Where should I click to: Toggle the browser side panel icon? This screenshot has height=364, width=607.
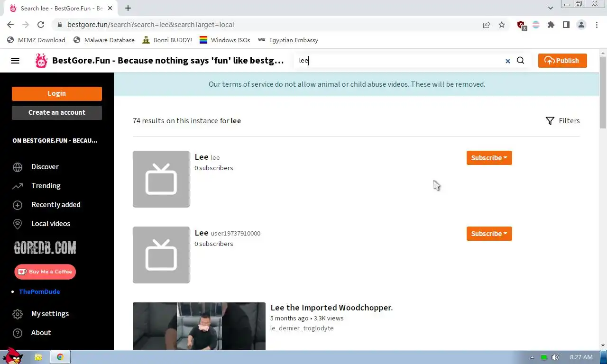[566, 25]
